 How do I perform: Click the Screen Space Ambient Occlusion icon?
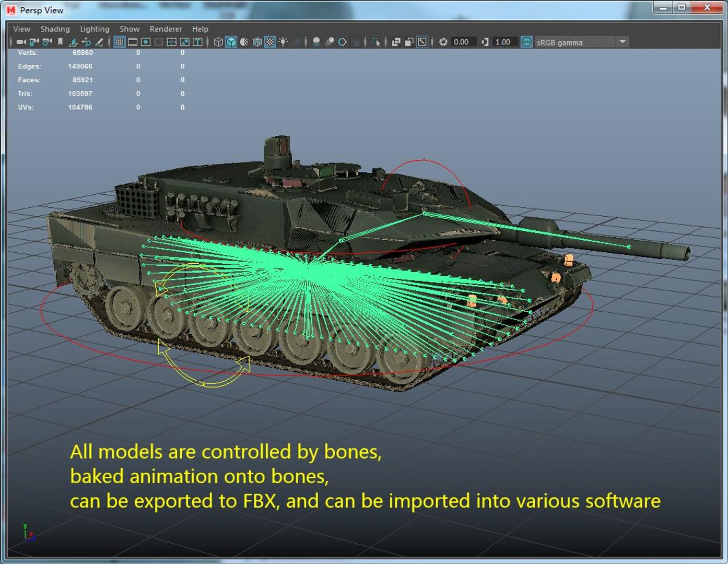316,42
